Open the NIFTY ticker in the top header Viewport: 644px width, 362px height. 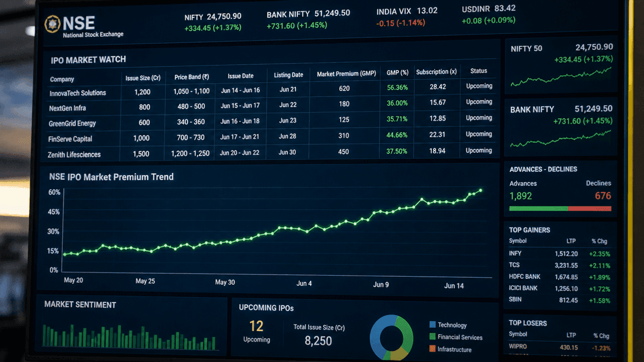pyautogui.click(x=213, y=21)
